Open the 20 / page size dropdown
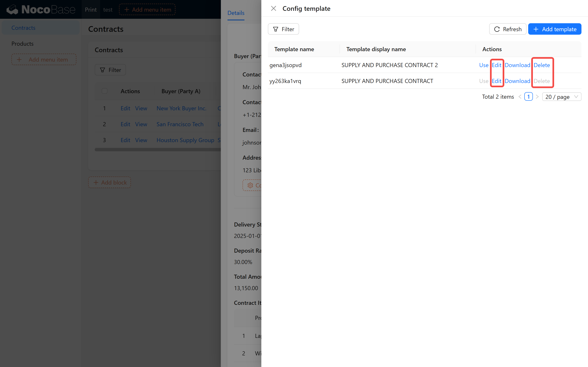Screen dimensions: 588x367 coord(561,97)
